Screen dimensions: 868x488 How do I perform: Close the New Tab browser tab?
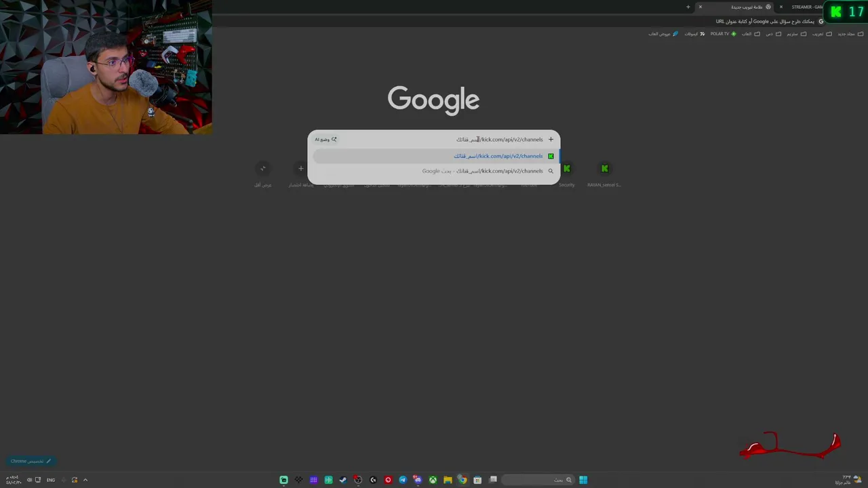(x=701, y=7)
